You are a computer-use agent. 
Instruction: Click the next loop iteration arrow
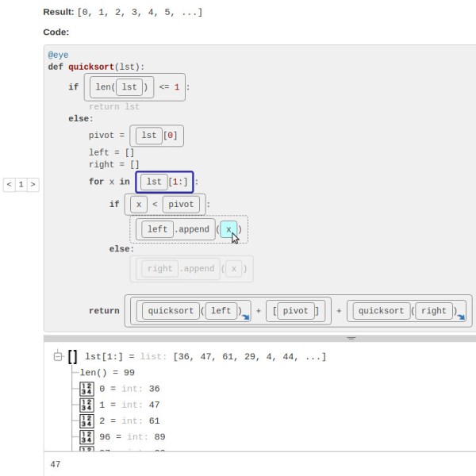33,185
